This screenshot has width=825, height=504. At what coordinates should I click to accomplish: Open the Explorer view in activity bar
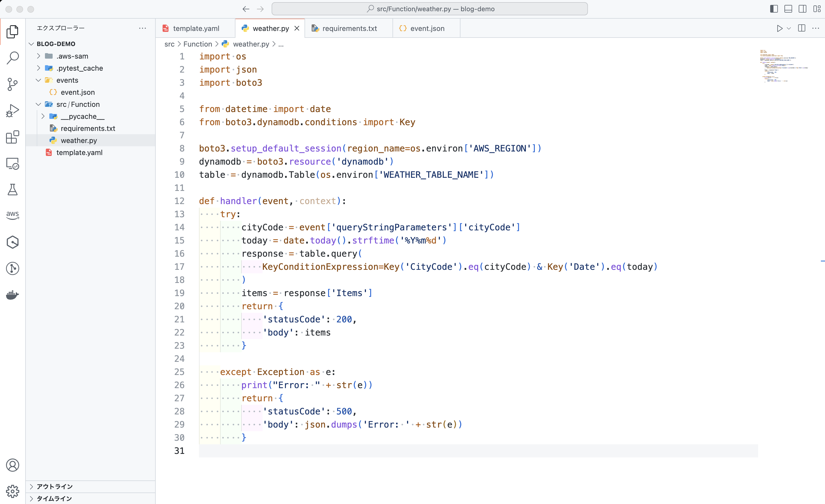point(12,31)
